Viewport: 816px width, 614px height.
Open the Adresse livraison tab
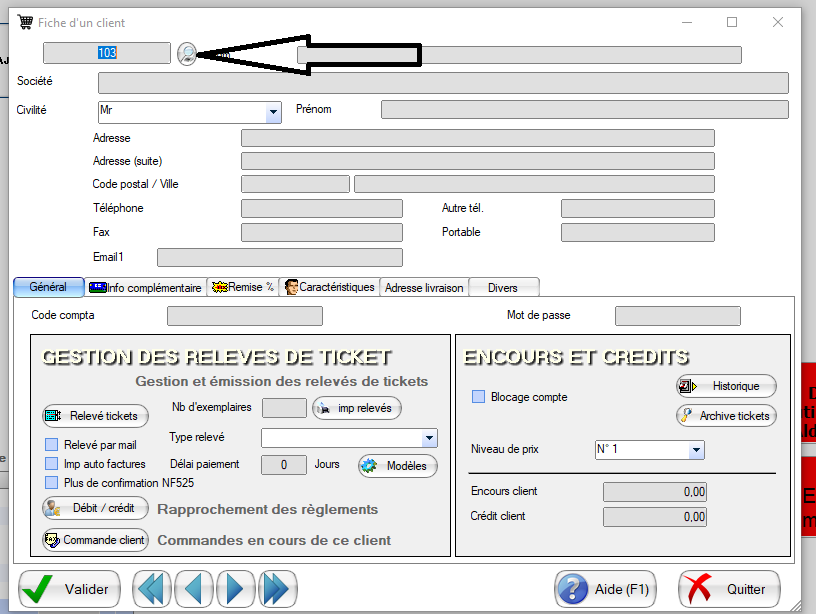coord(424,288)
